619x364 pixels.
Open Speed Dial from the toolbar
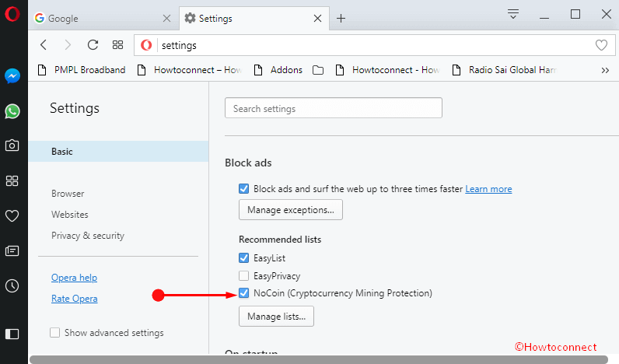[117, 45]
